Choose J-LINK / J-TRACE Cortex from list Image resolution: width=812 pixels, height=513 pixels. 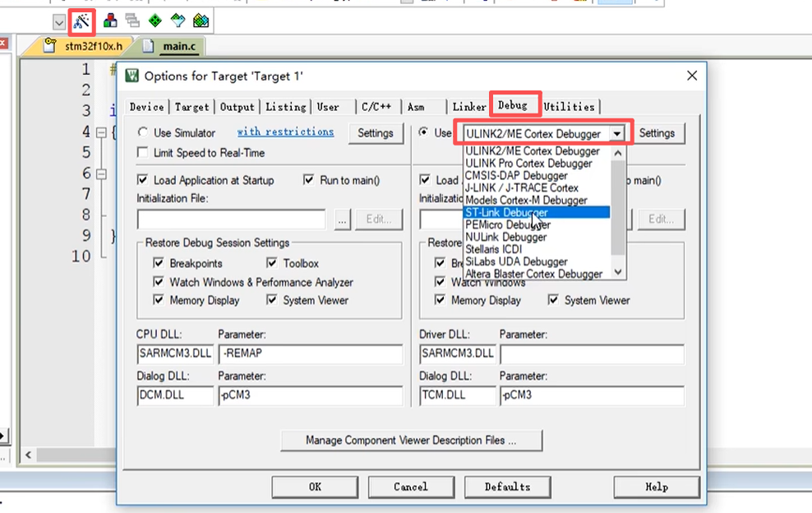point(537,187)
